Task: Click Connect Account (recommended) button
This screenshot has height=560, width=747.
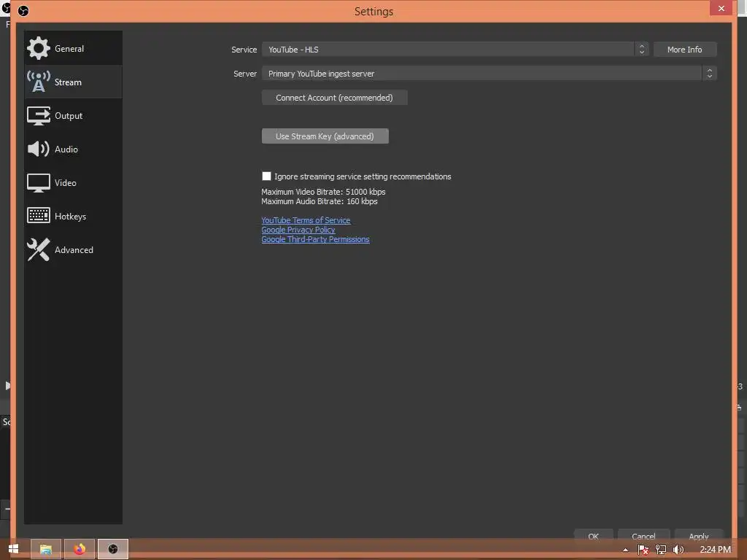Action: [334, 98]
